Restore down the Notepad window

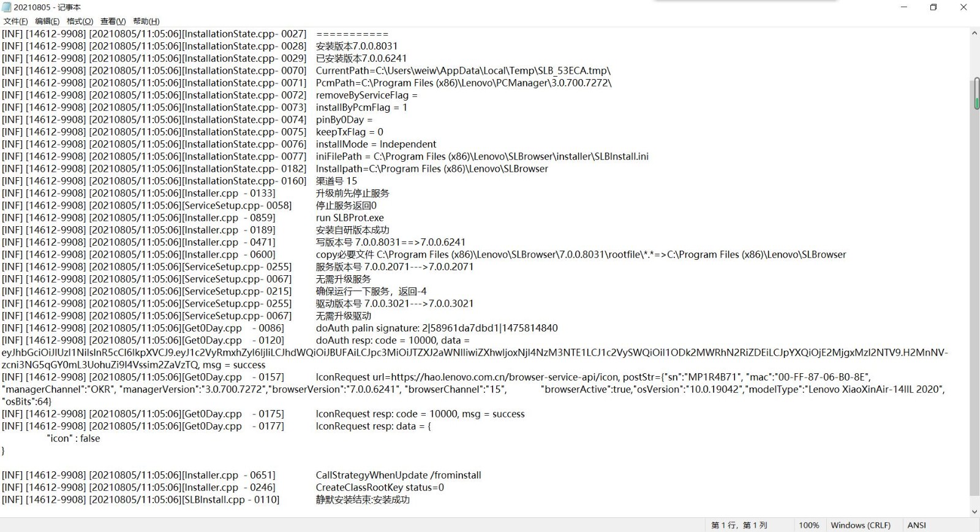pos(933,7)
